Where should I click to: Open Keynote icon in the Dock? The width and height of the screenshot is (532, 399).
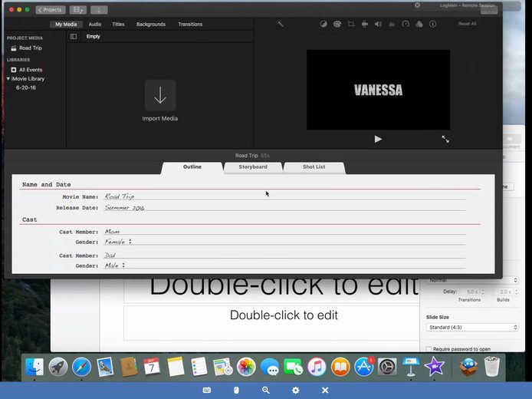pos(411,367)
